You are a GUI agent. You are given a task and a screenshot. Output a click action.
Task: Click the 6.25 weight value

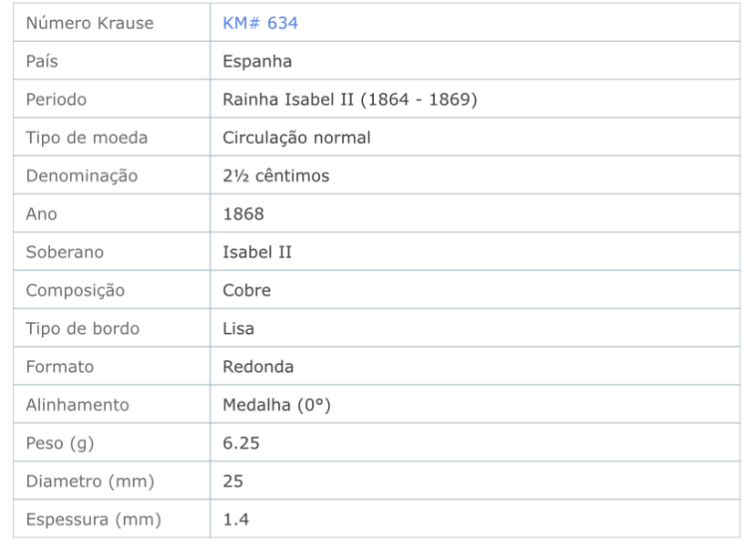tap(241, 443)
